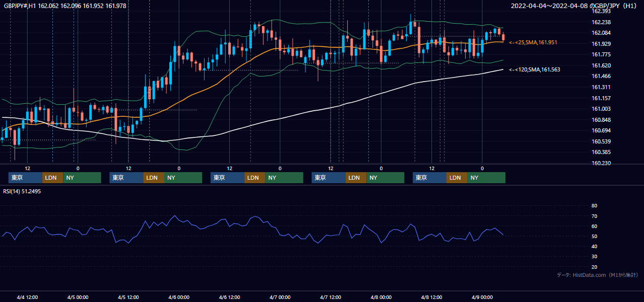Pick the 161.003 price level label

pos(601,109)
